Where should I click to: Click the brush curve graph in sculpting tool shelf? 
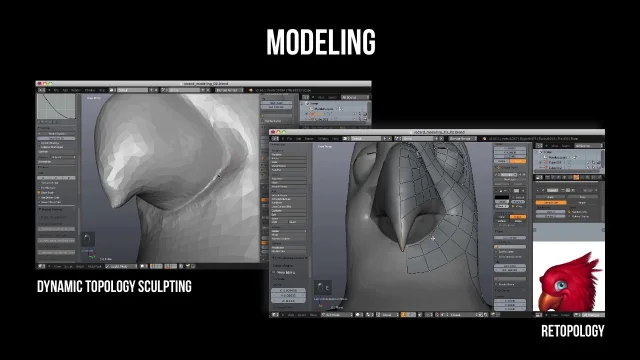coord(56,106)
